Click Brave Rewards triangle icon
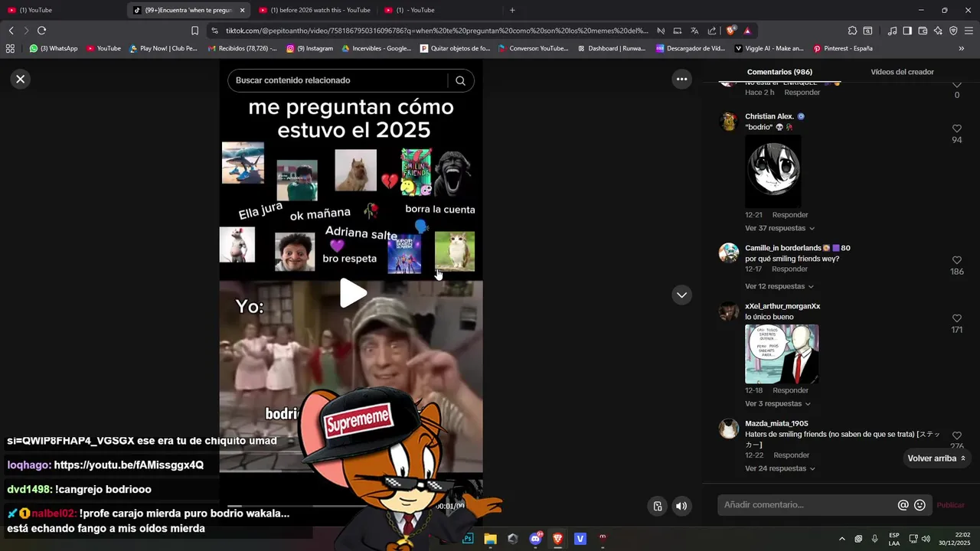Viewport: 980px width, 551px height. tap(747, 31)
